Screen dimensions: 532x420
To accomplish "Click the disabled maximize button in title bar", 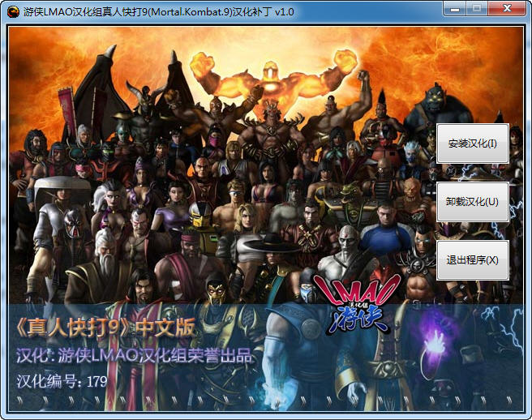I will click(477, 9).
